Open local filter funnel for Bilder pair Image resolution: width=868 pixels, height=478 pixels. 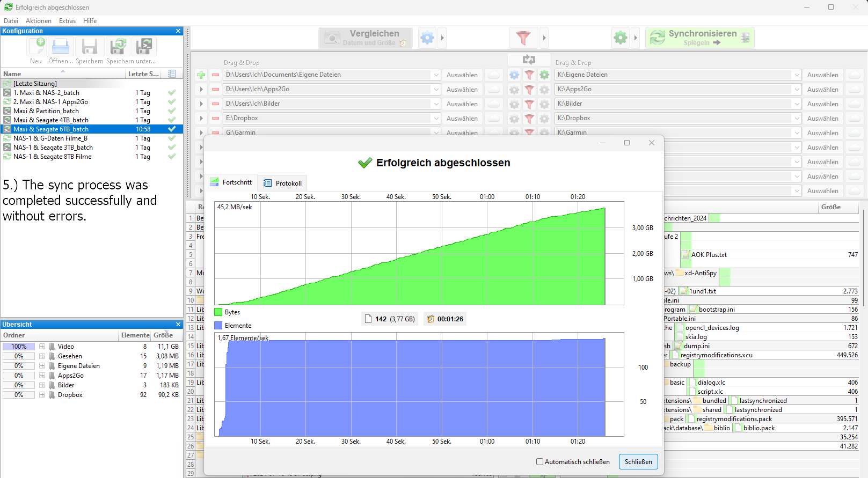(529, 104)
